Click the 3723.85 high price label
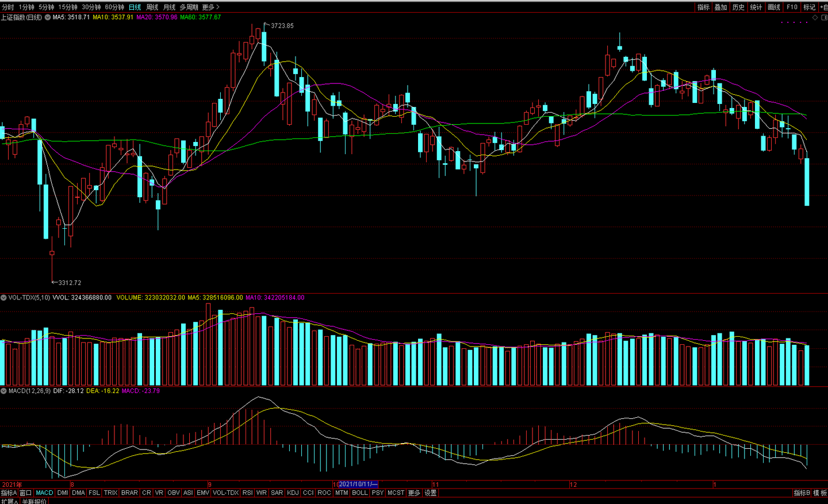The width and height of the screenshot is (828, 504). pyautogui.click(x=282, y=26)
